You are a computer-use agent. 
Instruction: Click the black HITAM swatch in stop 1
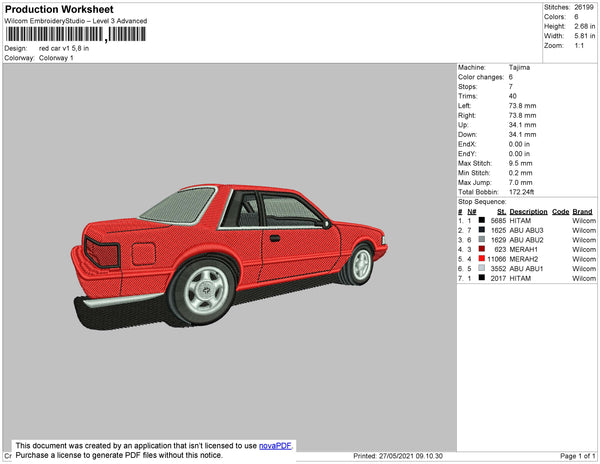coord(482,220)
